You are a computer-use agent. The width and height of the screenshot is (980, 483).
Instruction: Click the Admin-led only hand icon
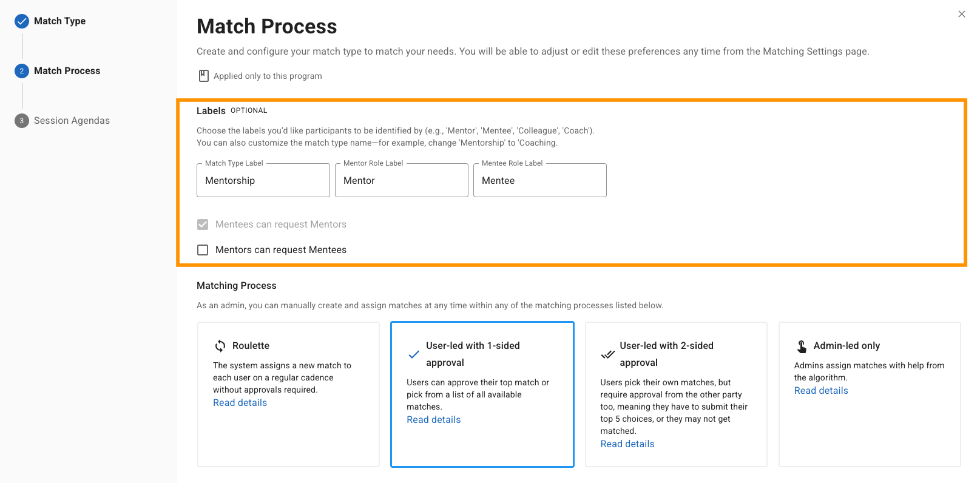(x=802, y=346)
